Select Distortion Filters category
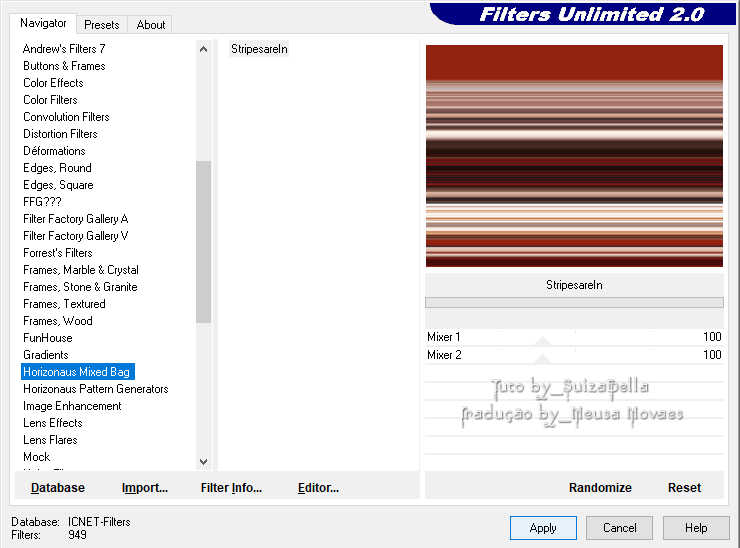The width and height of the screenshot is (740, 548). point(60,134)
